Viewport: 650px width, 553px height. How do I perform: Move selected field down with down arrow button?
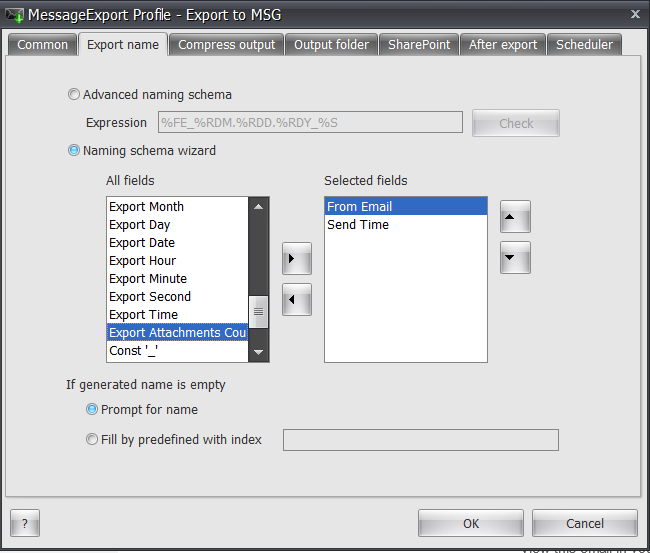coord(515,257)
